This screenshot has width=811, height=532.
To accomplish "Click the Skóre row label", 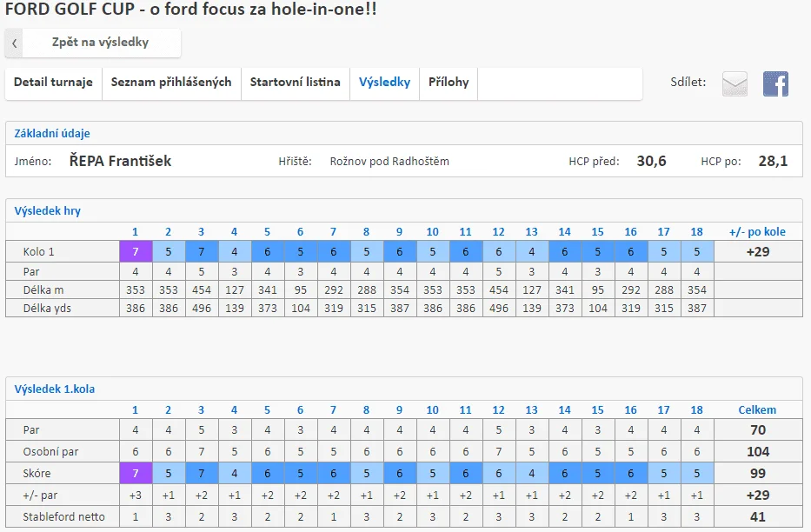I will click(x=37, y=474).
